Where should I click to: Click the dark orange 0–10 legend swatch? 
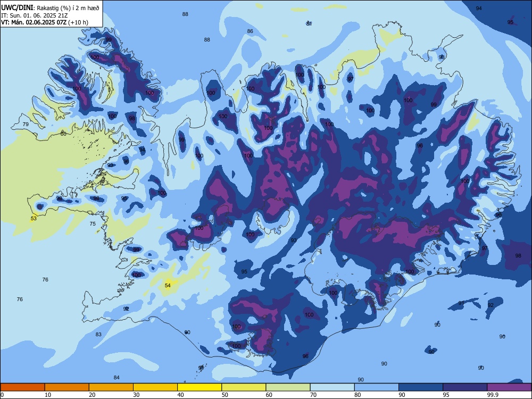(22, 387)
